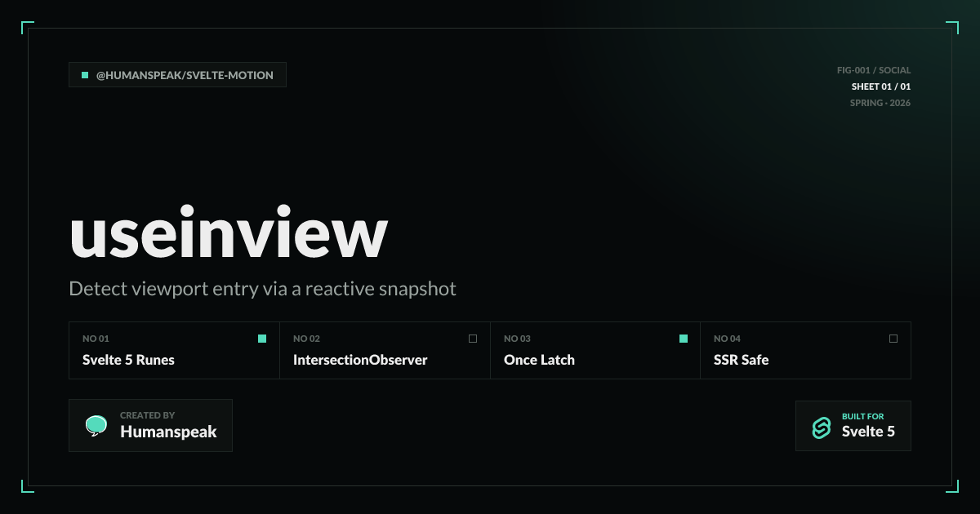Viewport: 980px width, 514px height.
Task: Click the filled square in the Svelte 5 Runes card
Action: coord(262,339)
